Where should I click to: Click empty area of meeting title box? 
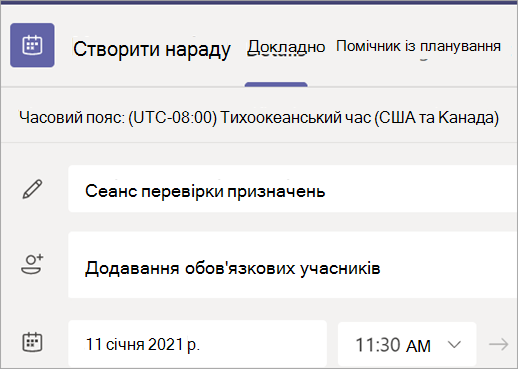click(x=420, y=189)
